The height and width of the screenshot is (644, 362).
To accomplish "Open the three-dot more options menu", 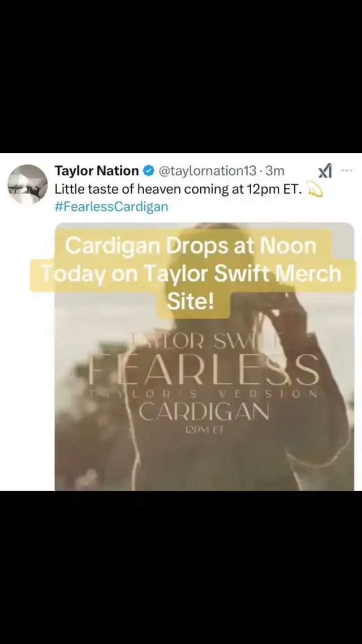I will [347, 170].
